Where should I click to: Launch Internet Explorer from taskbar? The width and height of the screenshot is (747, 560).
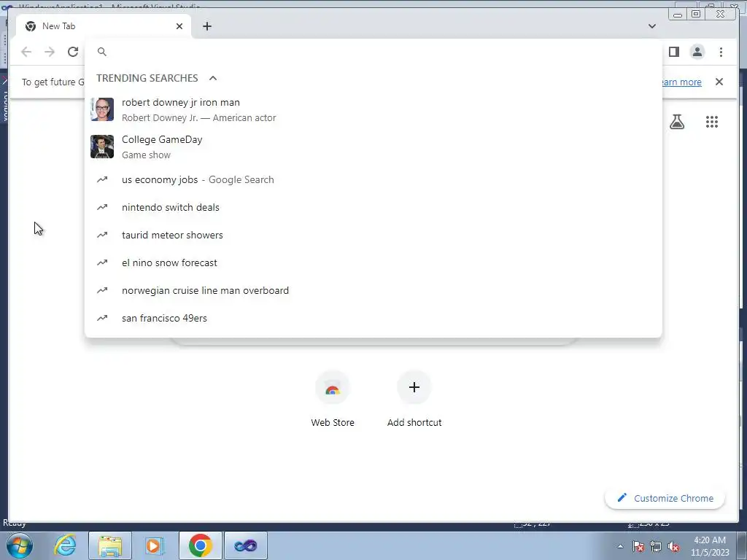(65, 545)
